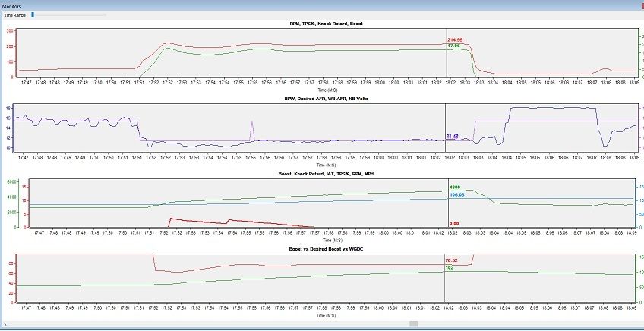Select the blue 106.68 value label
Viewport: 644px width, 331px height.
[x=456, y=194]
